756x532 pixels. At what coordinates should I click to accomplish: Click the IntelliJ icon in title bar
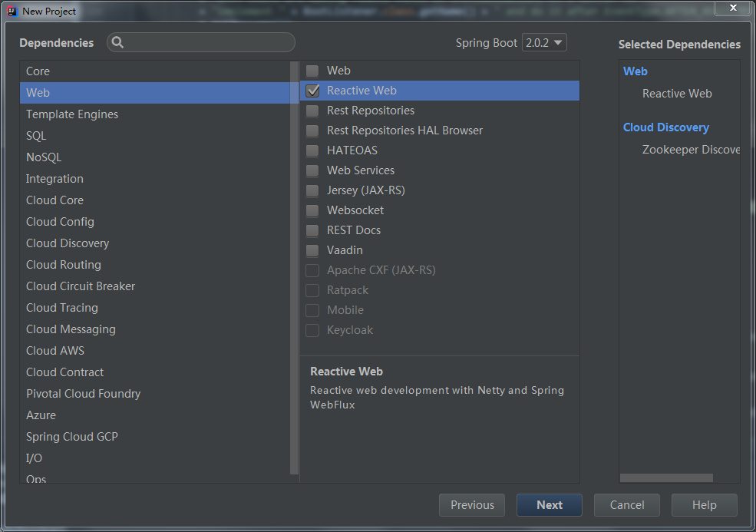coord(12,12)
